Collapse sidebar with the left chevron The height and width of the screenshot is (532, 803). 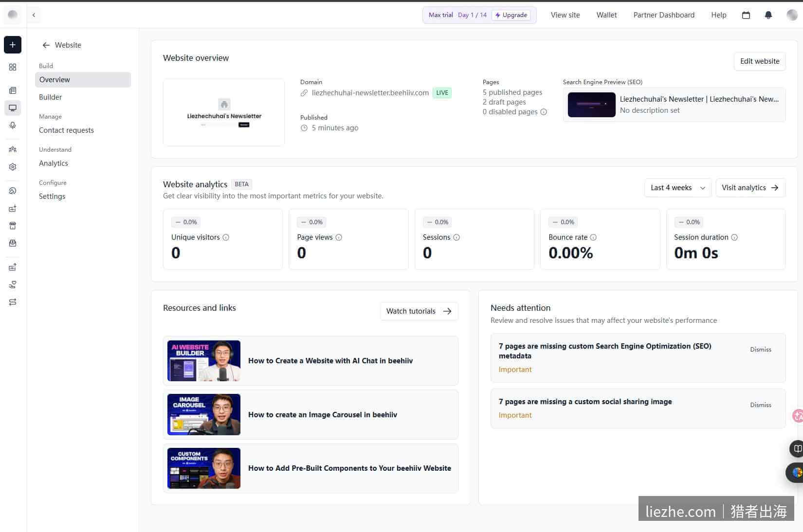(34, 15)
